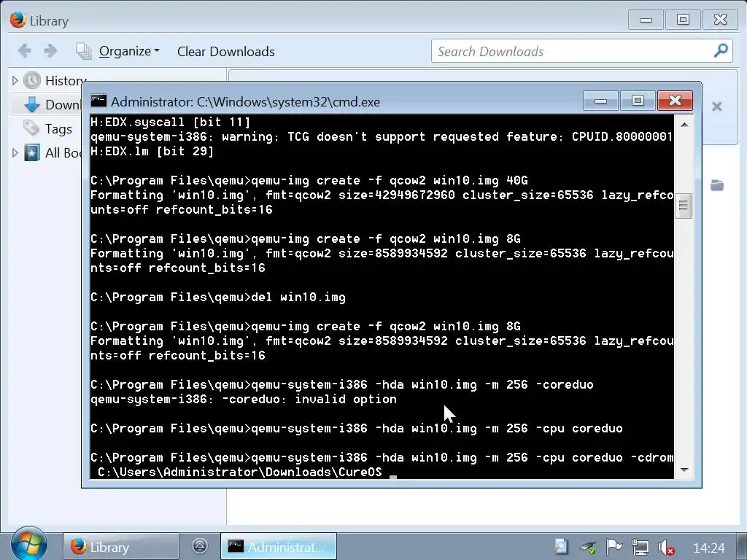Click the Forward arrow in Library toolbar
Viewport: 747px width, 560px height.
(x=50, y=50)
